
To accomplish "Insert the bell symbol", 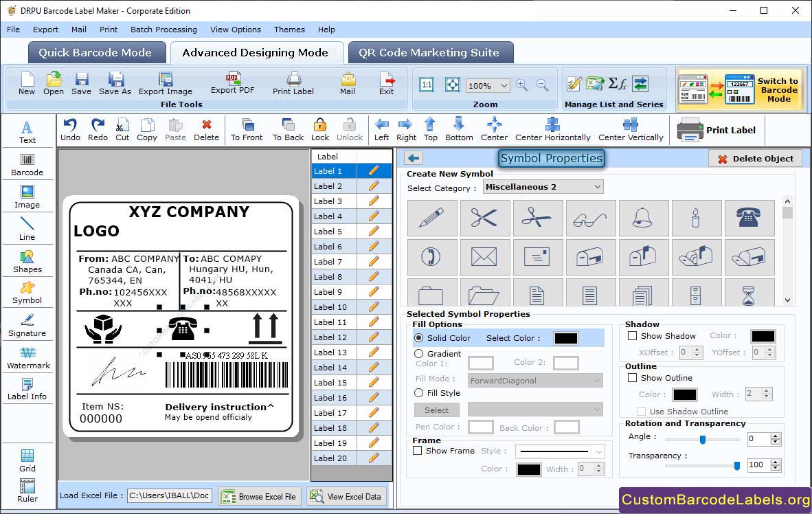I will (642, 218).
